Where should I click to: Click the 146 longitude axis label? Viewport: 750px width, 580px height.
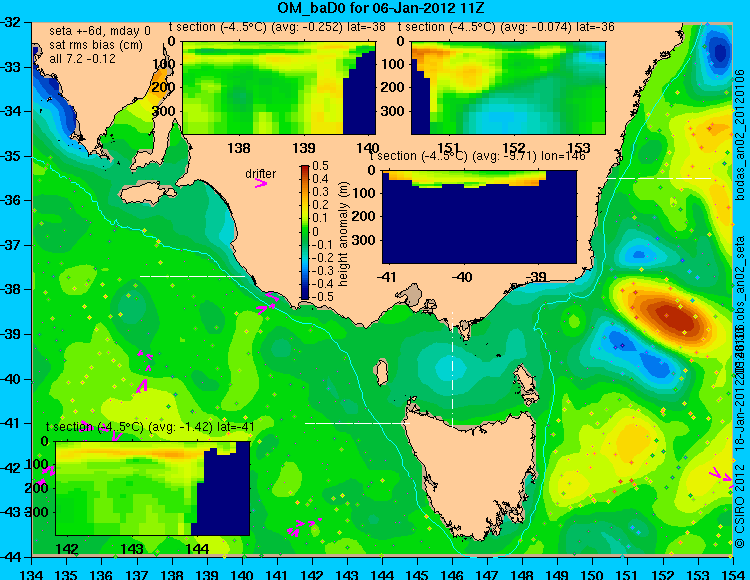tap(452, 574)
